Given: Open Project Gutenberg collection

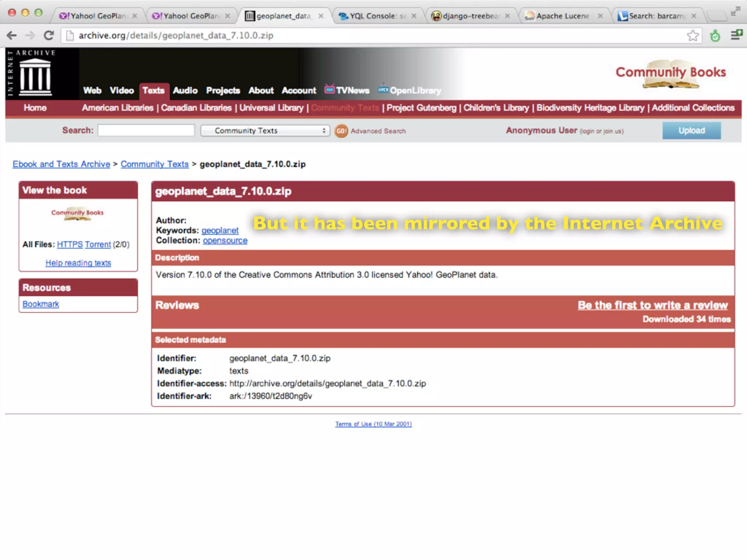Looking at the screenshot, I should [421, 108].
